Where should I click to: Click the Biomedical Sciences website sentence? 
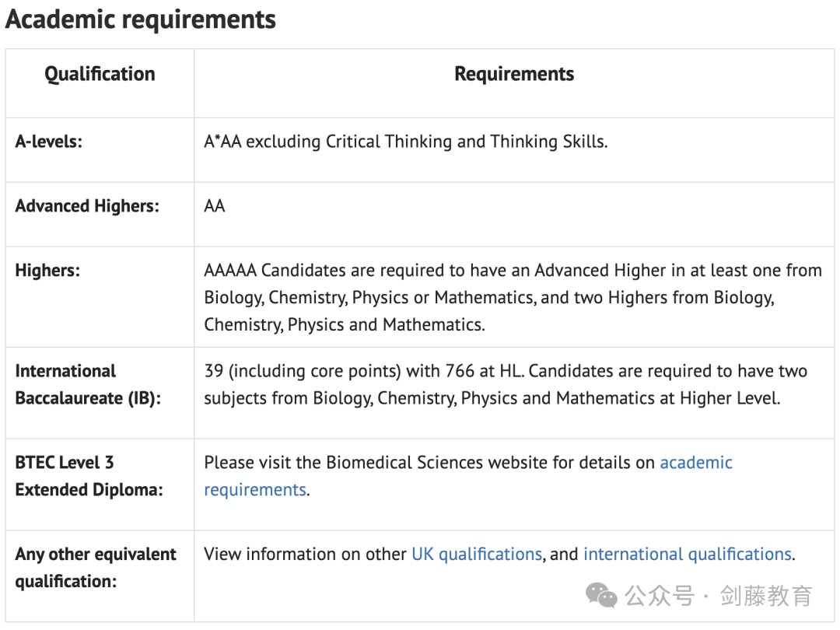[468, 476]
